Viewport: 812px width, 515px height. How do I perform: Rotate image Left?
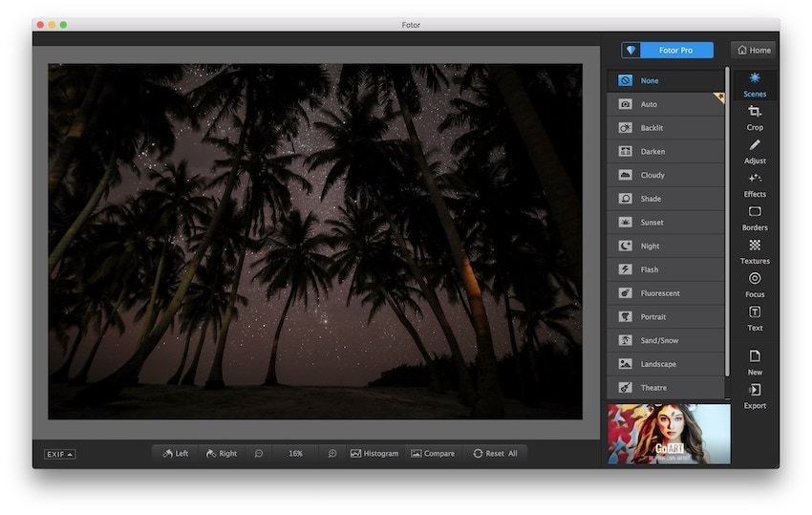(x=175, y=453)
